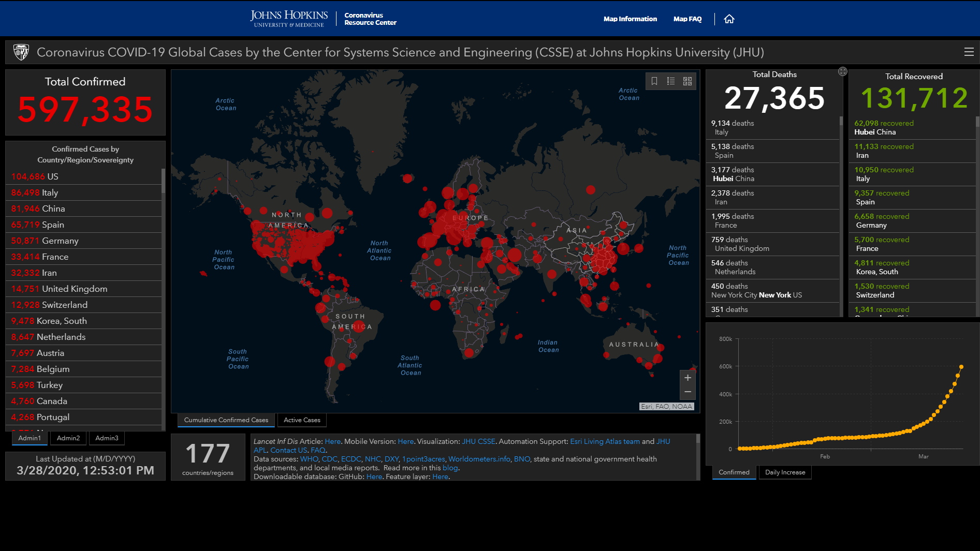Screen dimensions: 980x551
Task: Open Map Information
Action: pyautogui.click(x=630, y=19)
